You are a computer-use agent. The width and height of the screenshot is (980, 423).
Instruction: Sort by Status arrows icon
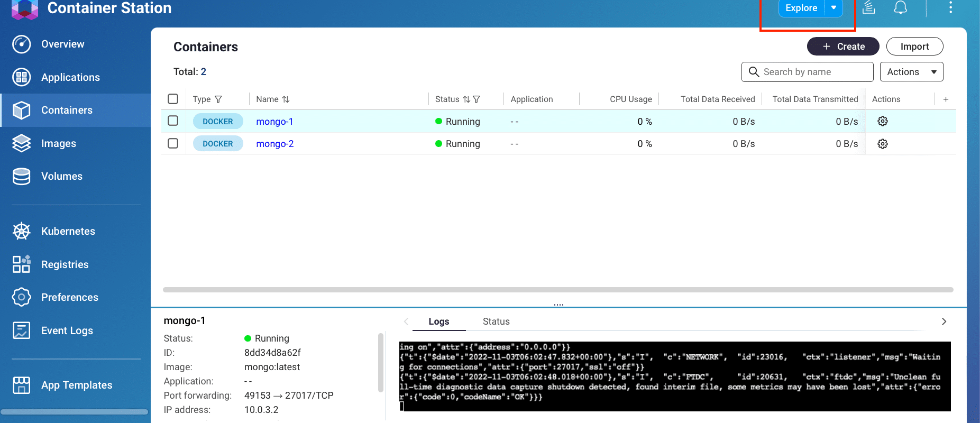(466, 99)
